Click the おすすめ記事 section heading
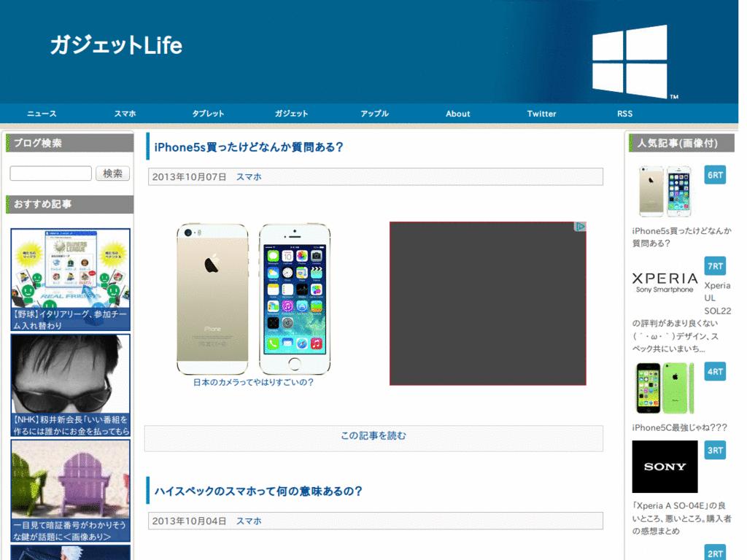This screenshot has height=560, width=747. (x=69, y=204)
